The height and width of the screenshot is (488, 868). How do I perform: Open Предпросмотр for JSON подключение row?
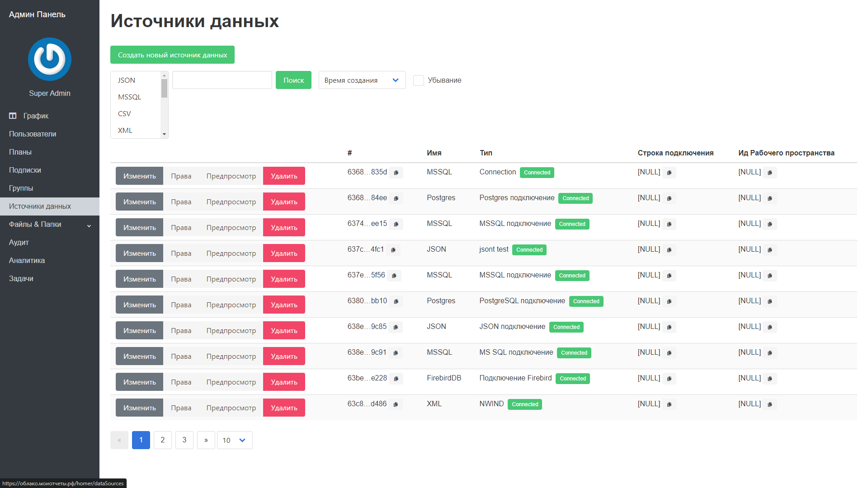pyautogui.click(x=231, y=330)
